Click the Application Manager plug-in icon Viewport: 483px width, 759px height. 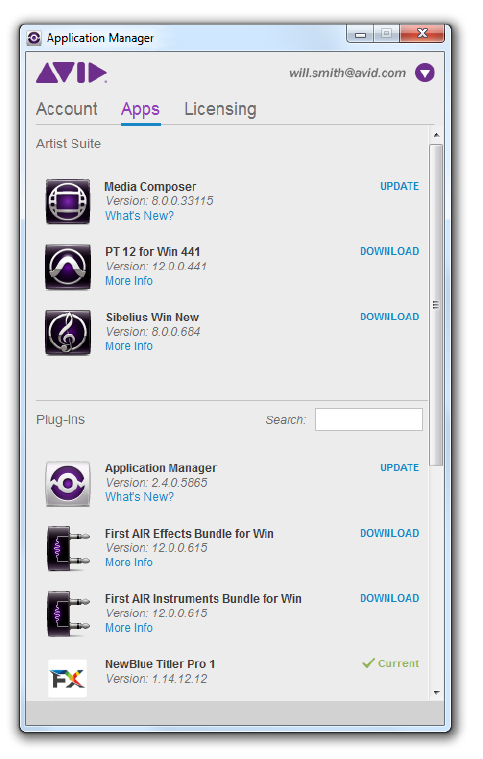(68, 484)
